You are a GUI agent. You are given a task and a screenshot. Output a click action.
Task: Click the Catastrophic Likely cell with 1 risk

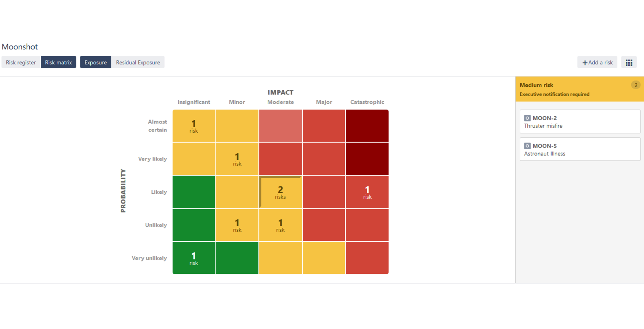(367, 192)
